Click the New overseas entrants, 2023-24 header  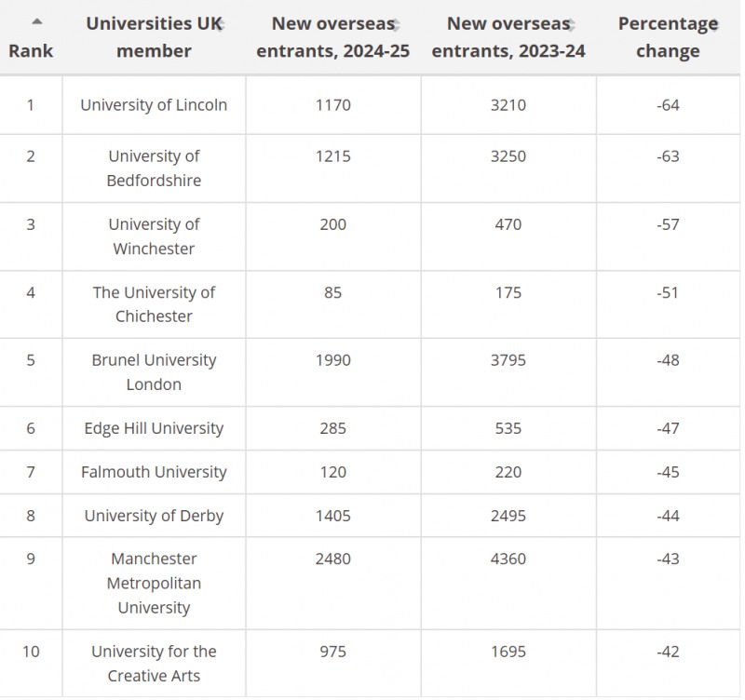(508, 37)
